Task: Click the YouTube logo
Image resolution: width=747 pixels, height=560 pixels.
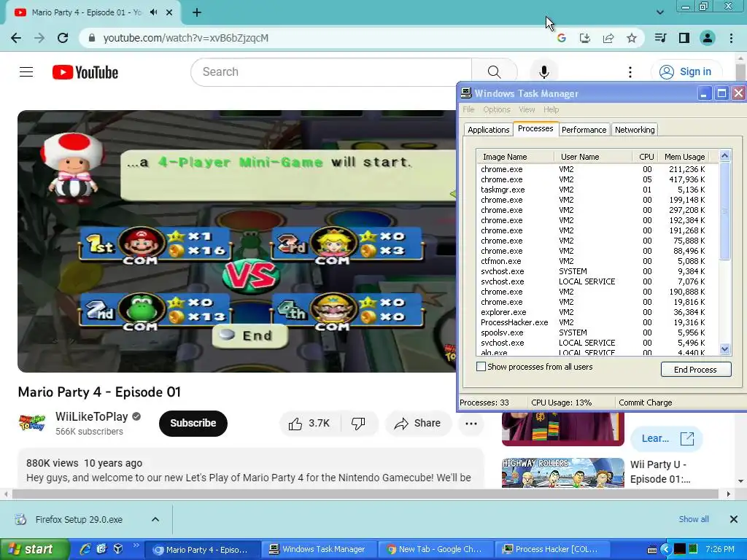Action: coord(85,72)
